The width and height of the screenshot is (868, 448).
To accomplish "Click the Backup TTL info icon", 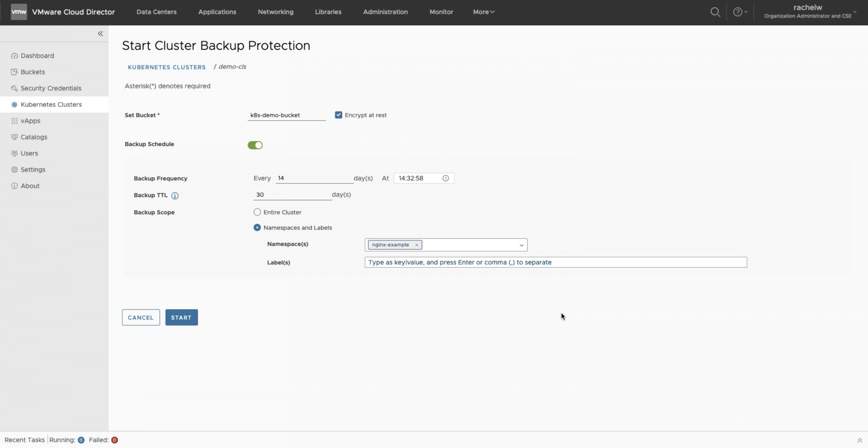I will 175,196.
